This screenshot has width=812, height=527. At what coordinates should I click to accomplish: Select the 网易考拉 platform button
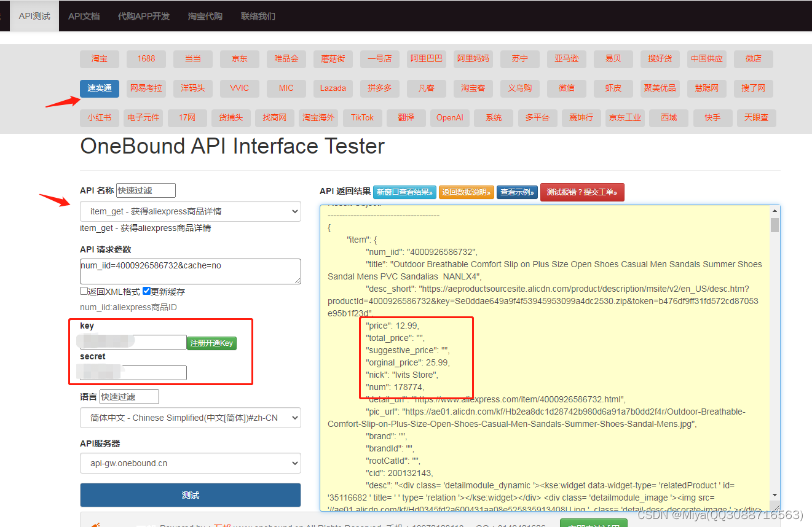[146, 88]
